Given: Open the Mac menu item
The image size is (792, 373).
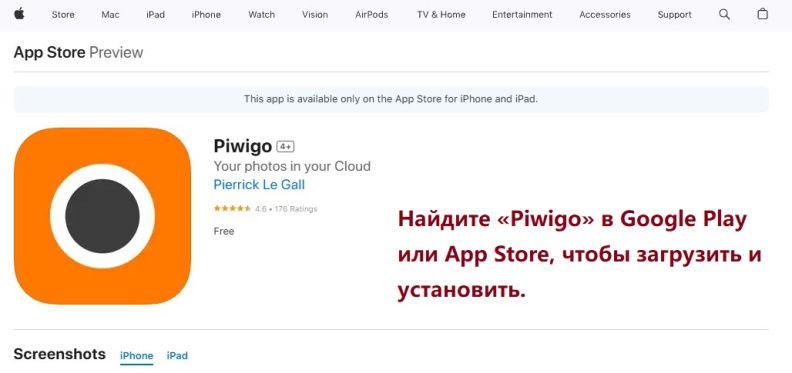Looking at the screenshot, I should coord(110,15).
